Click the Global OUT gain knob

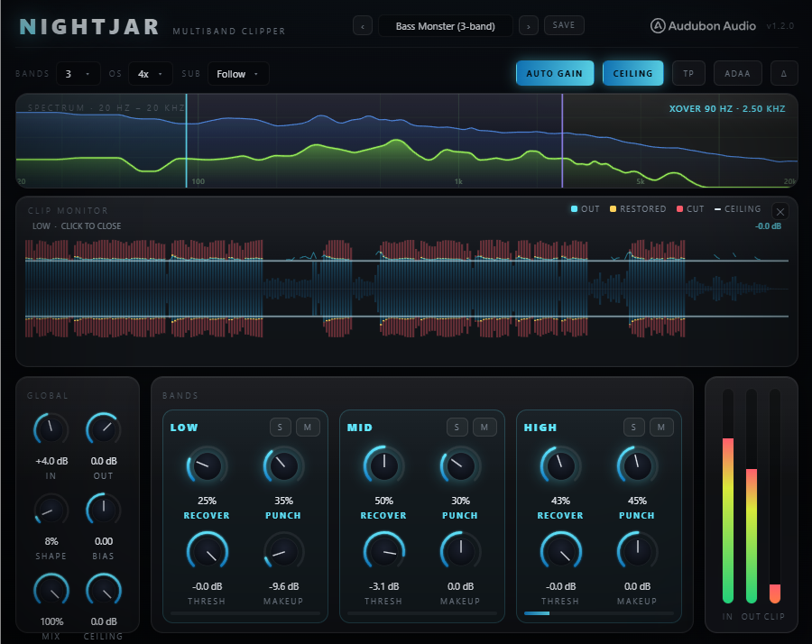click(x=104, y=429)
